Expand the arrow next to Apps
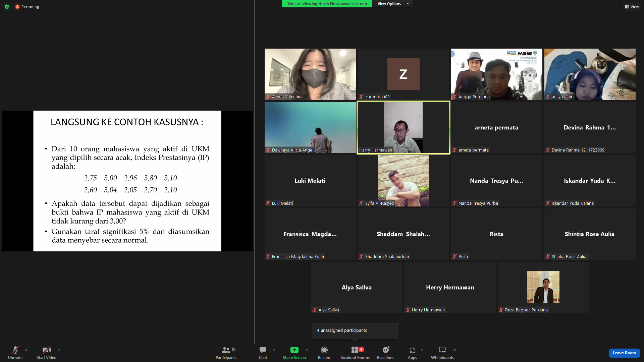644x362 pixels. 422,350
